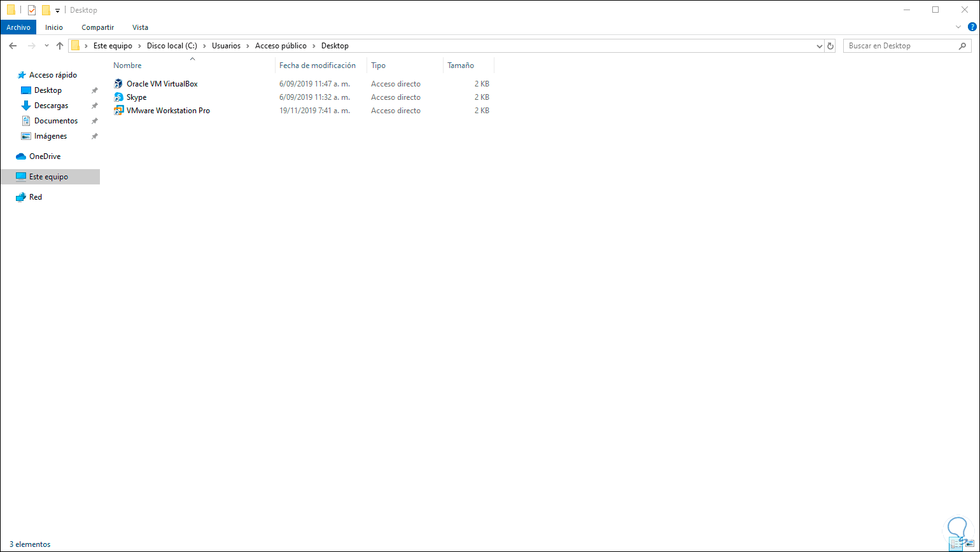This screenshot has height=552, width=980.
Task: Navigate to Acceso público via breadcrumb
Action: point(281,45)
